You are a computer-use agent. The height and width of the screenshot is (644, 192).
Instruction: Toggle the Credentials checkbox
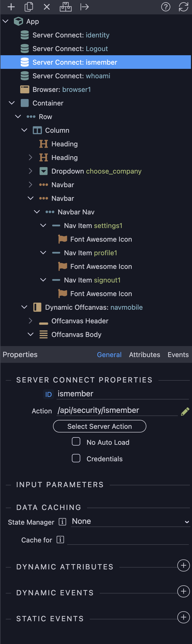coord(76,458)
